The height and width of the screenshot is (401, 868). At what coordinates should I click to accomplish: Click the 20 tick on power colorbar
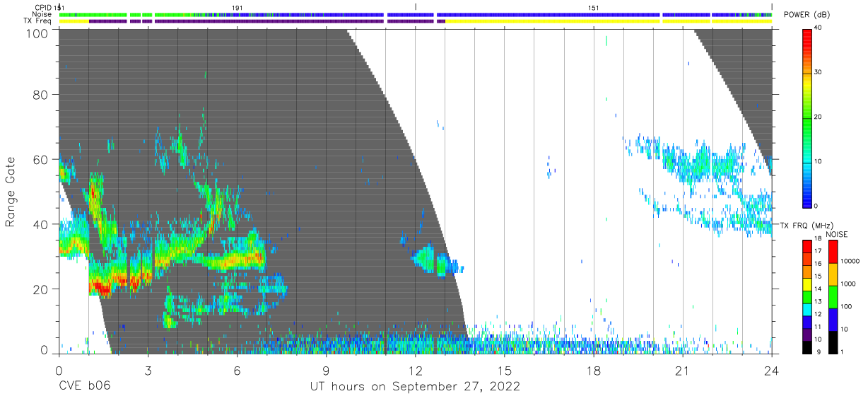pyautogui.click(x=818, y=117)
